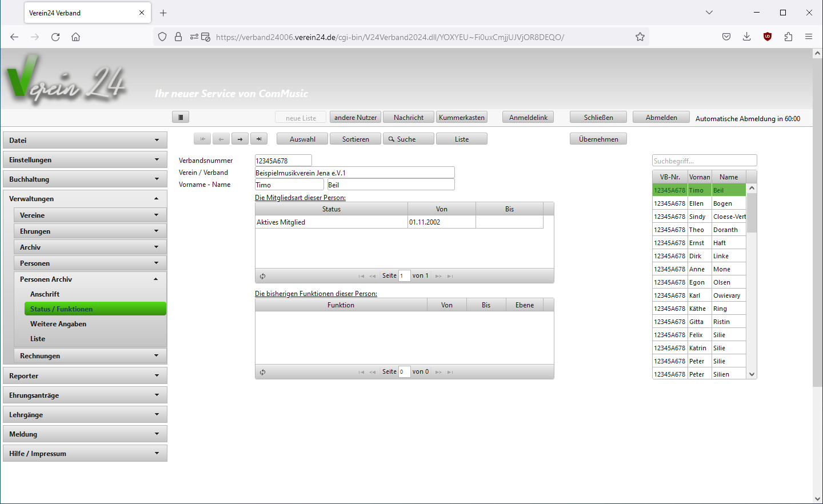Expand the Lehrgänge menu section
Viewport: 823px width, 504px height.
pos(85,415)
